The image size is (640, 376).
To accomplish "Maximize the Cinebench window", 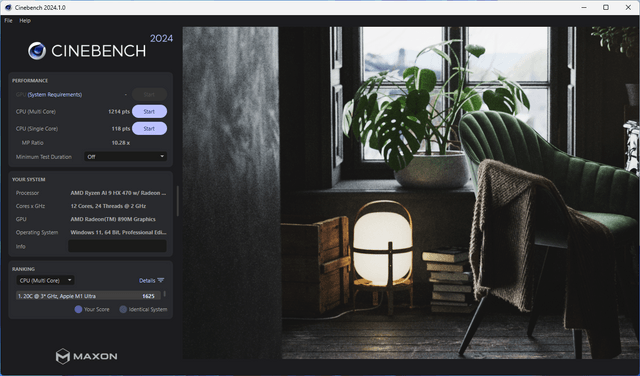I will (606, 7).
